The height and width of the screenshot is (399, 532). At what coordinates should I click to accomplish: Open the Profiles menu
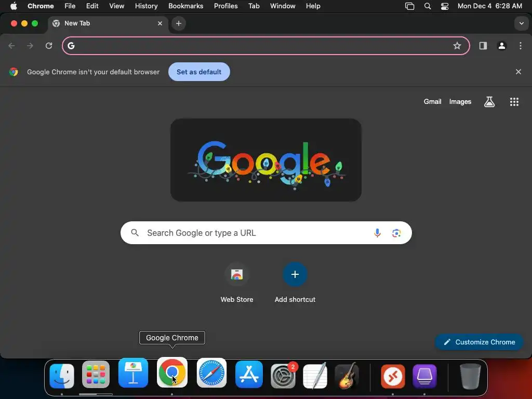(x=225, y=6)
